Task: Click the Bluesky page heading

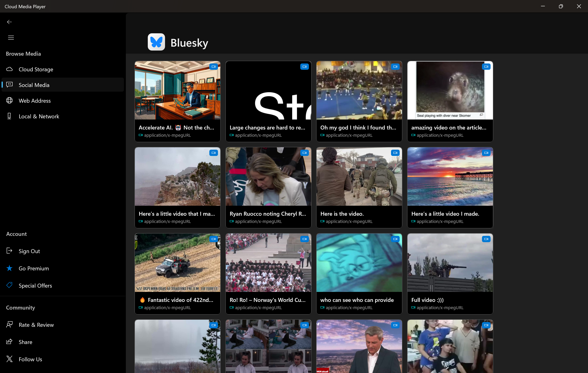Action: point(189,43)
